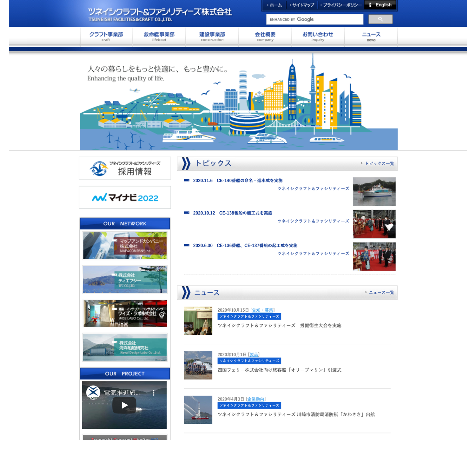Click the city illustration hero banner

click(x=239, y=102)
